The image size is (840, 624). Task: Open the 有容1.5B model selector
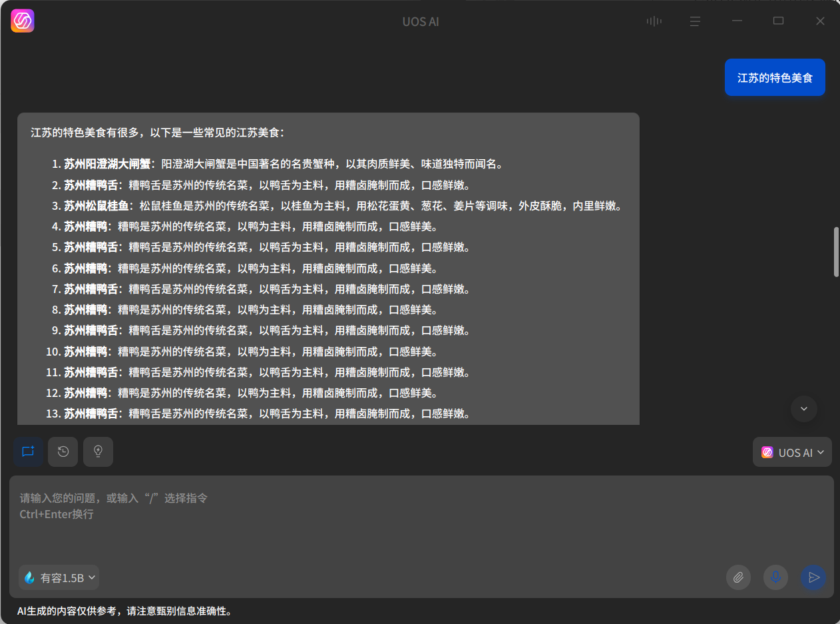pyautogui.click(x=59, y=577)
